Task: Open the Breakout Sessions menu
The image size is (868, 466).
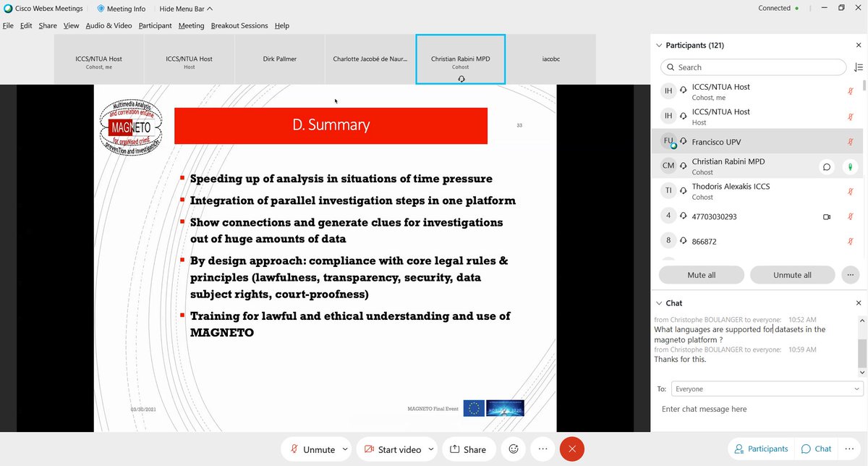Action: click(x=239, y=25)
